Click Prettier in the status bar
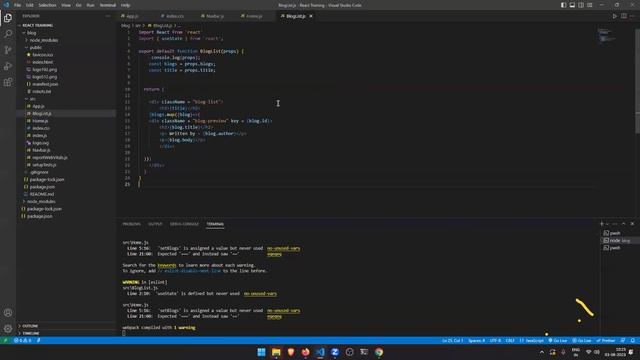The image size is (640, 360). [x=606, y=340]
